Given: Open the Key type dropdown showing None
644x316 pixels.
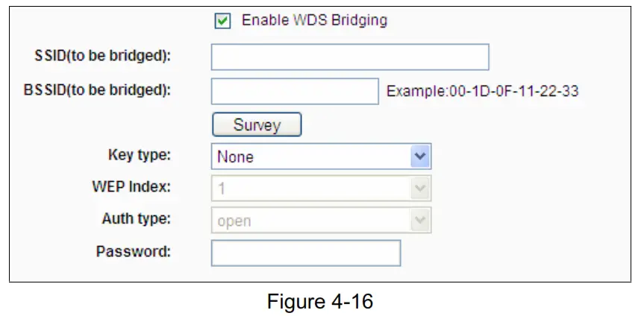Looking at the screenshot, I should [x=312, y=157].
